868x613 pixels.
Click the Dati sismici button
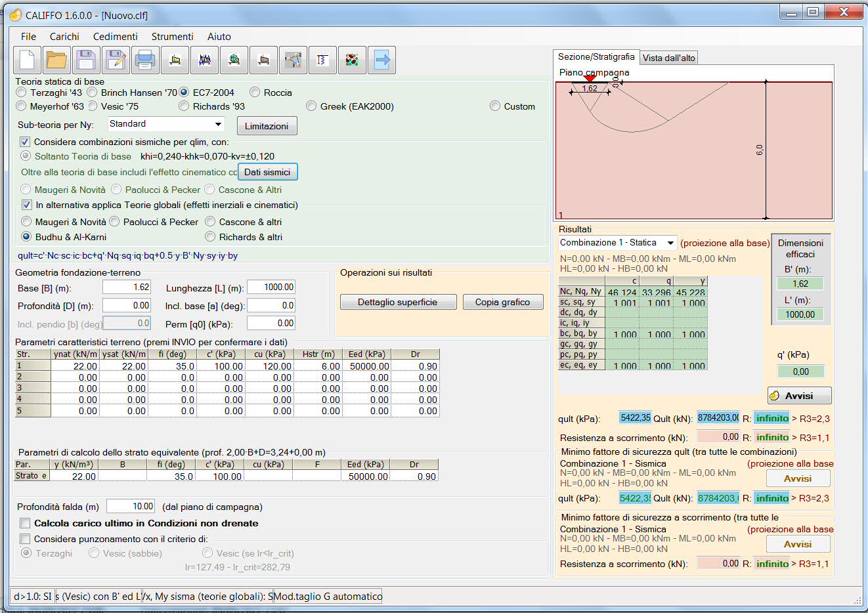pos(267,172)
